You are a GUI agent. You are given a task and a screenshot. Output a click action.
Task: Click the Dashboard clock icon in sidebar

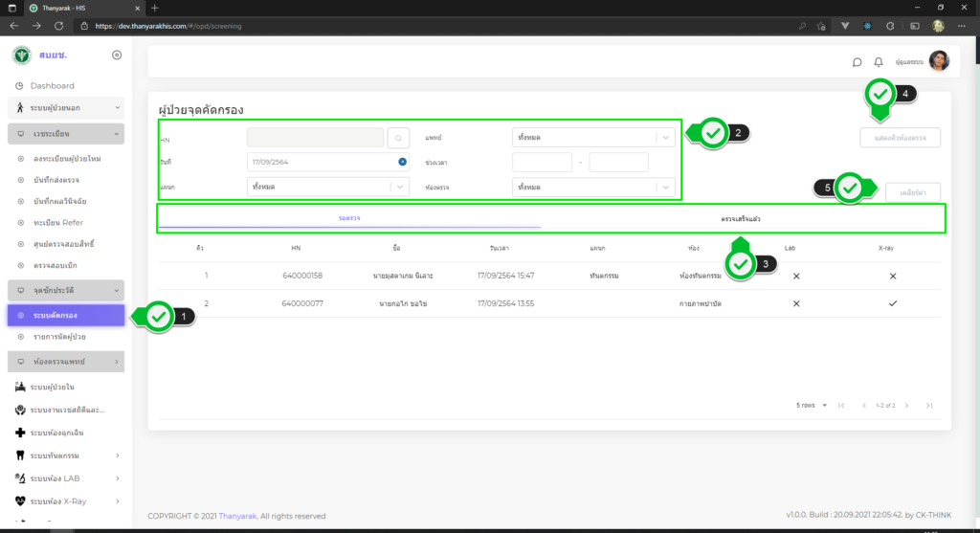pos(19,86)
